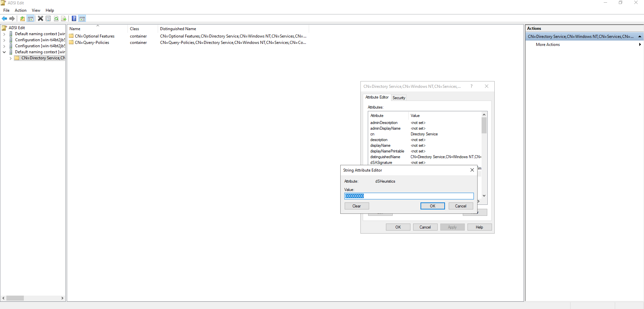Screen dimensions: 644x309
Task: Open the More Actions submenu arrow
Action: click(x=640, y=44)
